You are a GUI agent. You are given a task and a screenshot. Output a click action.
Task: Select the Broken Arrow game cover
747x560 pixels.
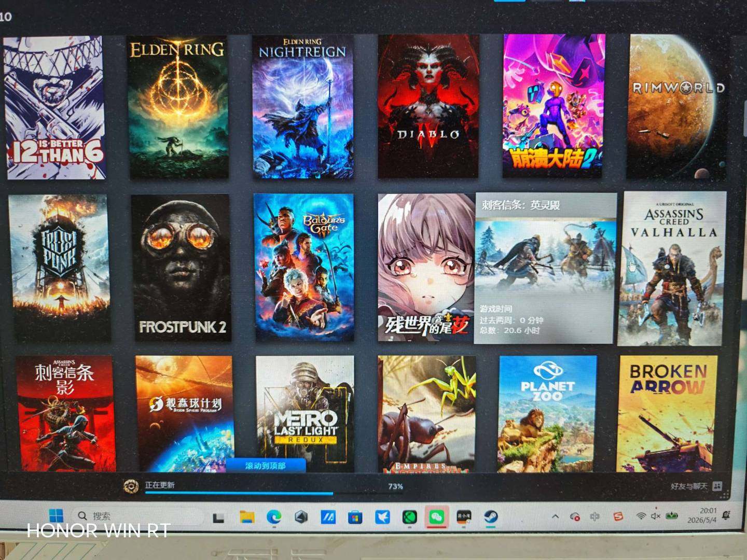point(668,414)
